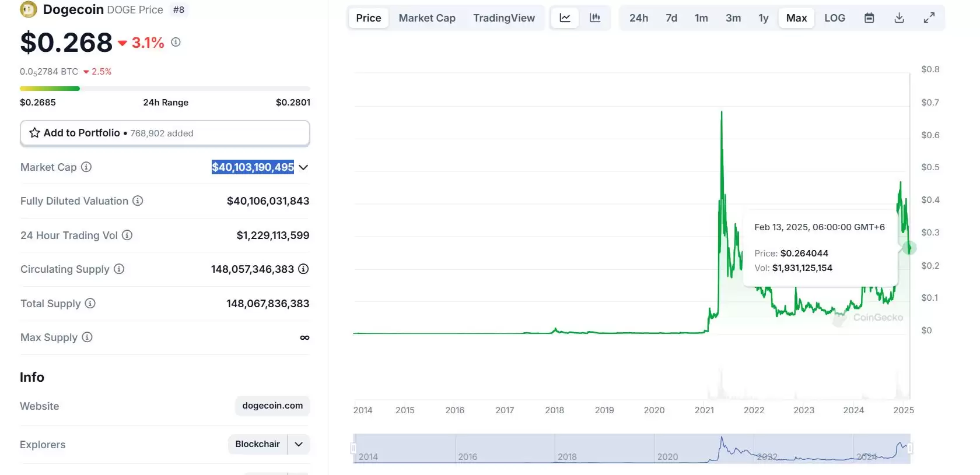This screenshot has height=475, width=980.
Task: Switch to candlestick chart icon
Action: pos(594,18)
